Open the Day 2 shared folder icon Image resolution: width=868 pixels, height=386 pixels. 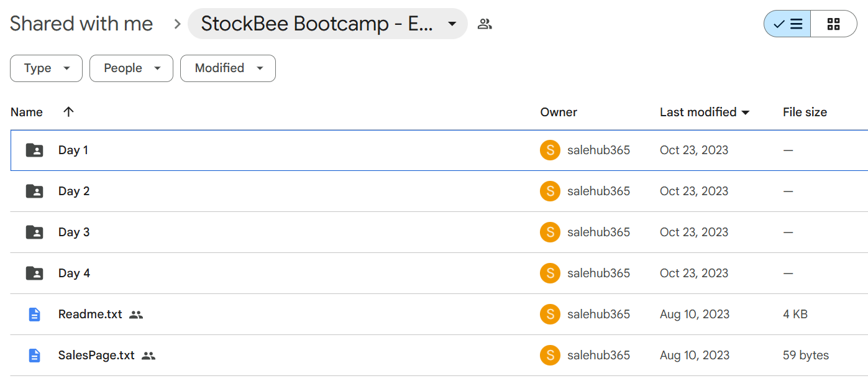click(x=34, y=191)
